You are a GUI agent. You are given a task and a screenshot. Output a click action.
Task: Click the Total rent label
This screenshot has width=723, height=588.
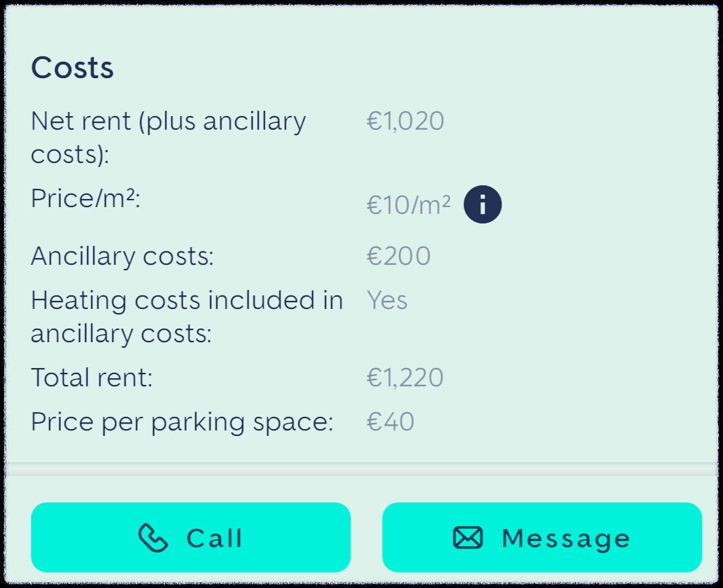tap(92, 378)
